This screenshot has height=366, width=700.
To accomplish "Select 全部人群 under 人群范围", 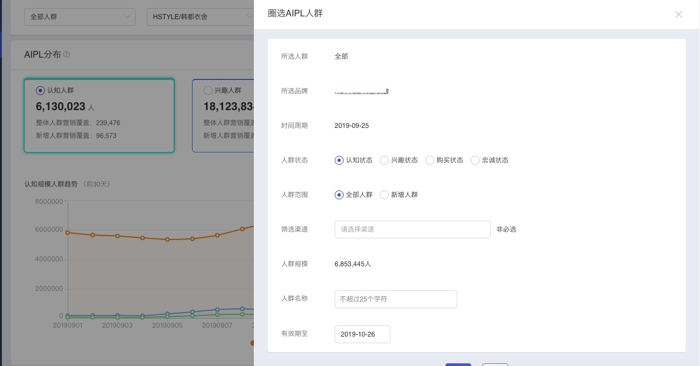I will point(339,195).
